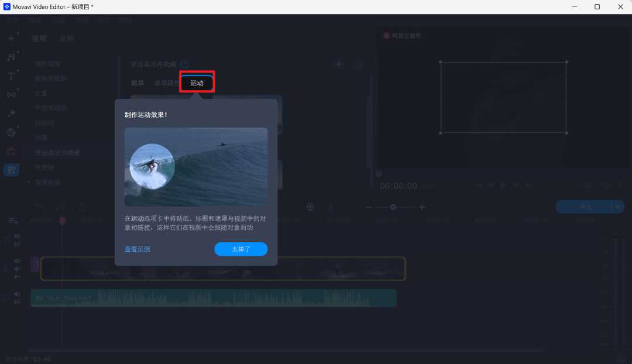The height and width of the screenshot is (364, 632).
Task: Mute the video track with its speaker icon
Action: pos(17,269)
